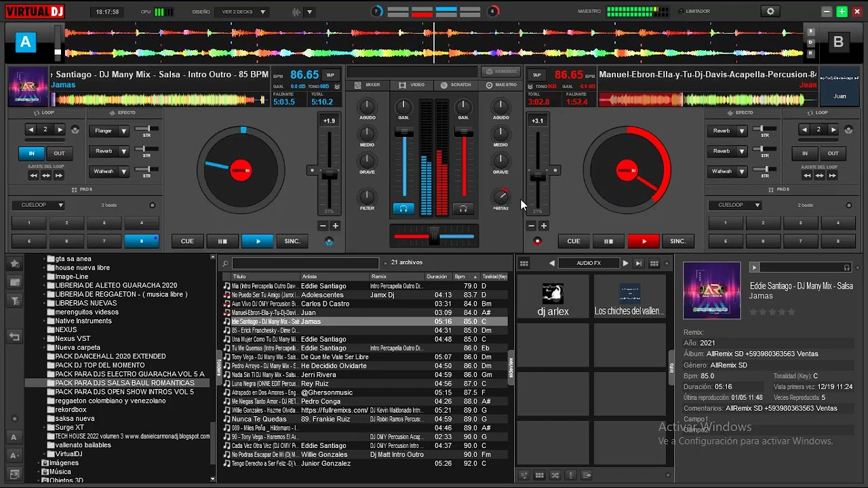The width and height of the screenshot is (868, 488).
Task: Click left channel volume fader
Action: pyautogui.click(x=404, y=131)
